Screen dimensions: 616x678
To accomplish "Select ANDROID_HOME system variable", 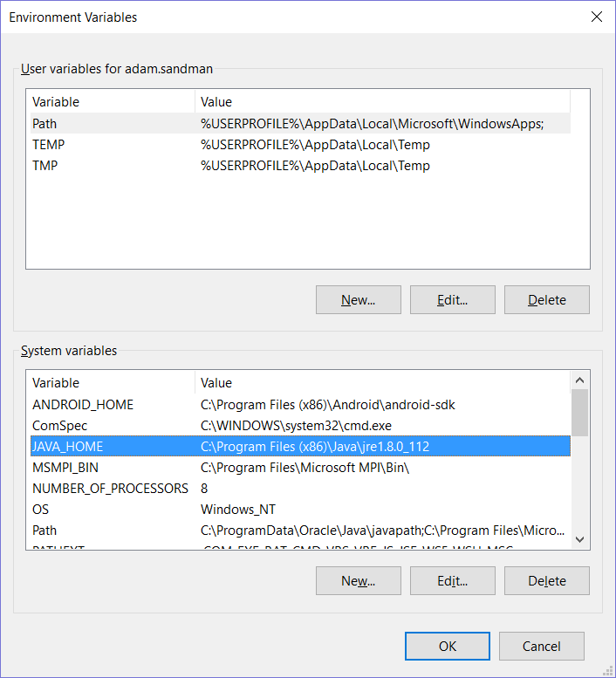I will click(297, 405).
